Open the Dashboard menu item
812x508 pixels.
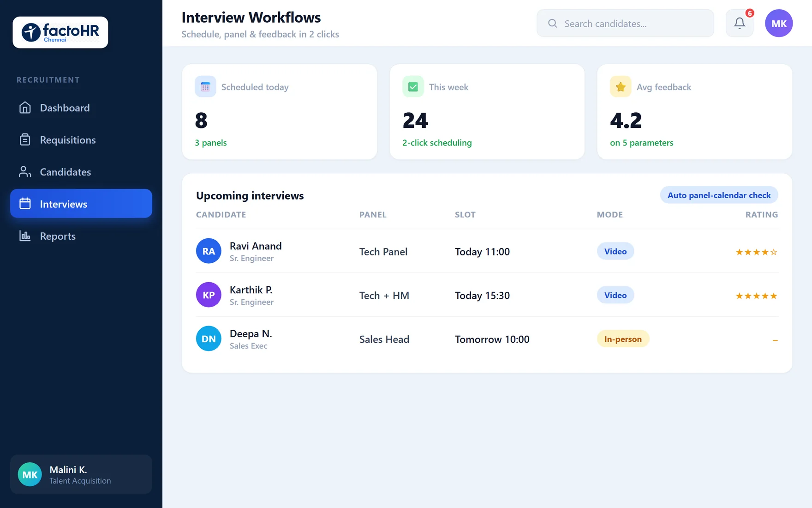pos(81,108)
